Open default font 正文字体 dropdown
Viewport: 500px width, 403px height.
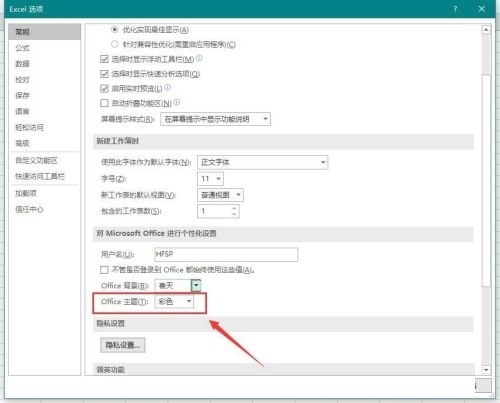(x=262, y=162)
